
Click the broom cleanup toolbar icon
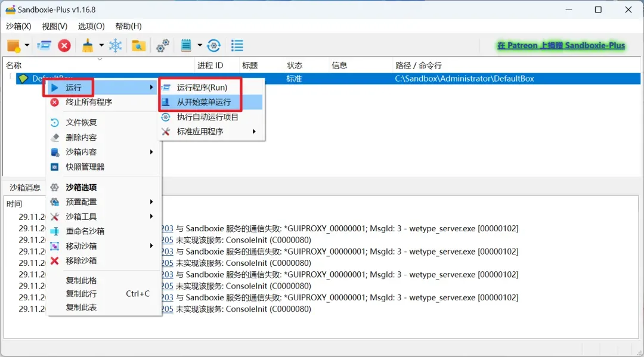88,45
